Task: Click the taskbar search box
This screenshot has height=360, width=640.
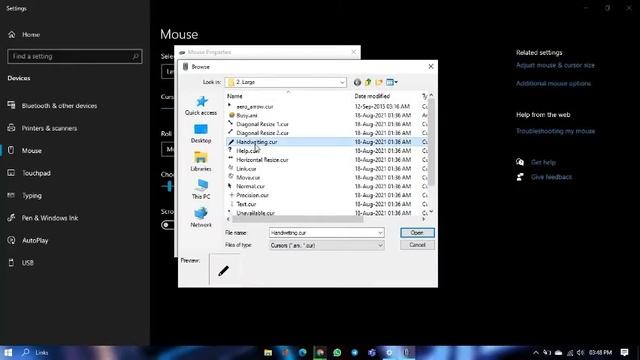Action: tap(37, 352)
